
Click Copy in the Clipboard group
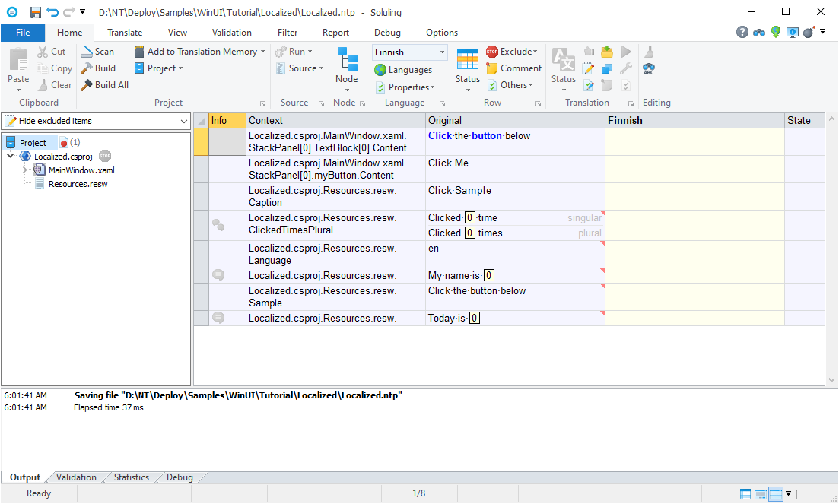(55, 68)
